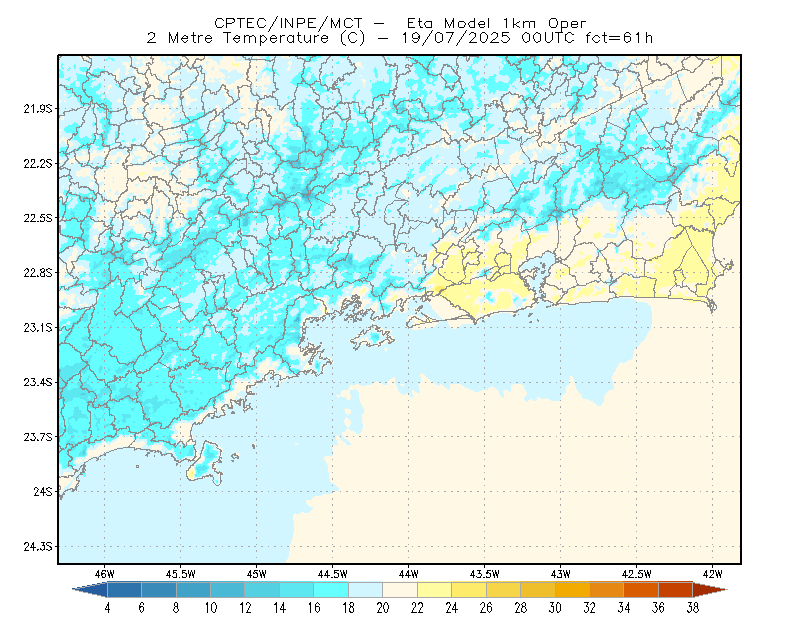Click the 6-8 colorbar swatch
800x618 pixels.
(159, 590)
